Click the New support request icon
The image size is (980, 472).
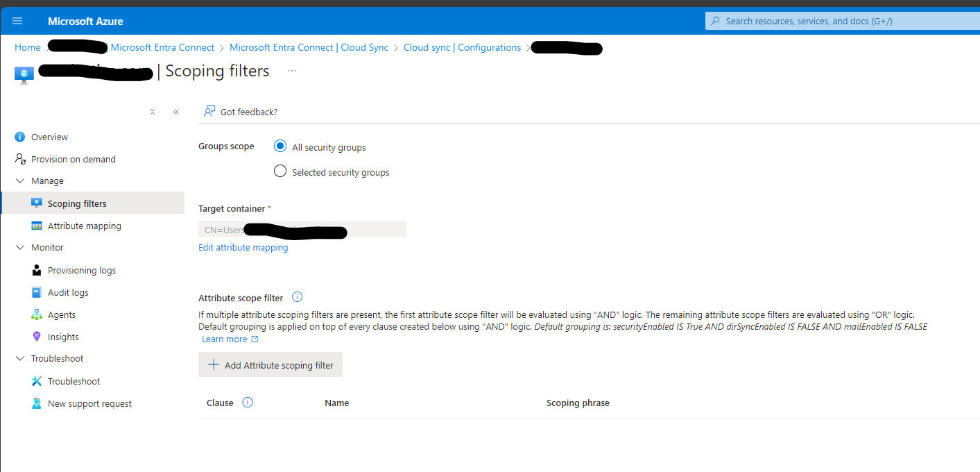click(x=37, y=403)
